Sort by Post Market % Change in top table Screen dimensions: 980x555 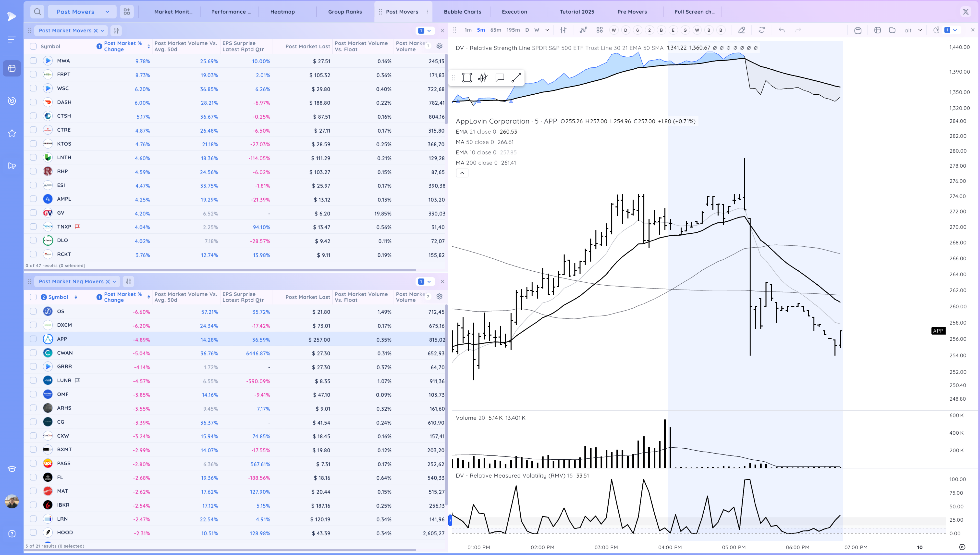123,46
